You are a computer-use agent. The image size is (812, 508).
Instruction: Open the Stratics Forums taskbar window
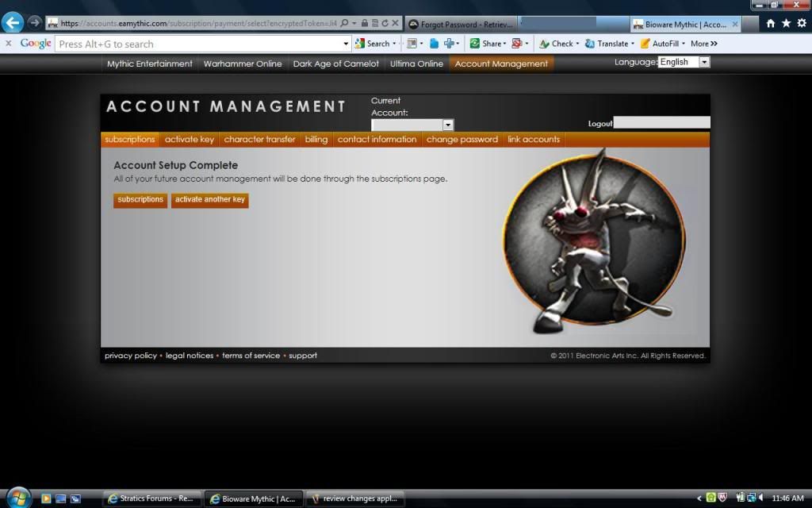tap(151, 498)
